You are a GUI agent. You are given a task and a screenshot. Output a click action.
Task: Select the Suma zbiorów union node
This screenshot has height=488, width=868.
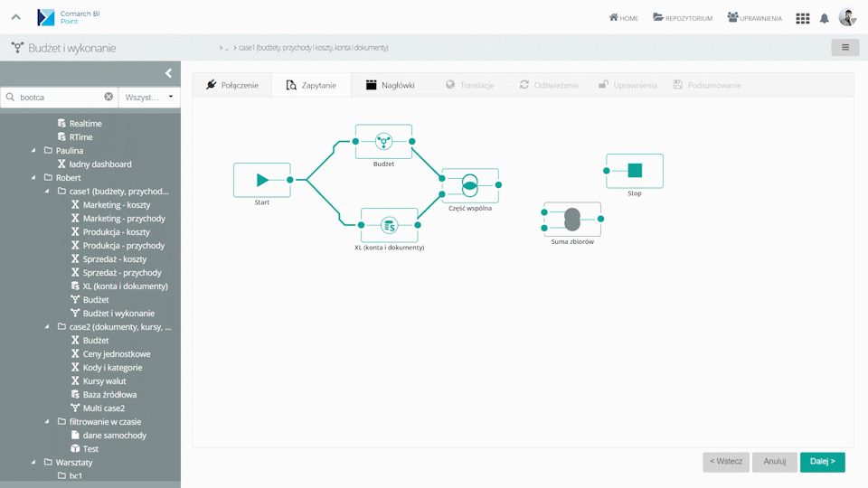pos(572,220)
